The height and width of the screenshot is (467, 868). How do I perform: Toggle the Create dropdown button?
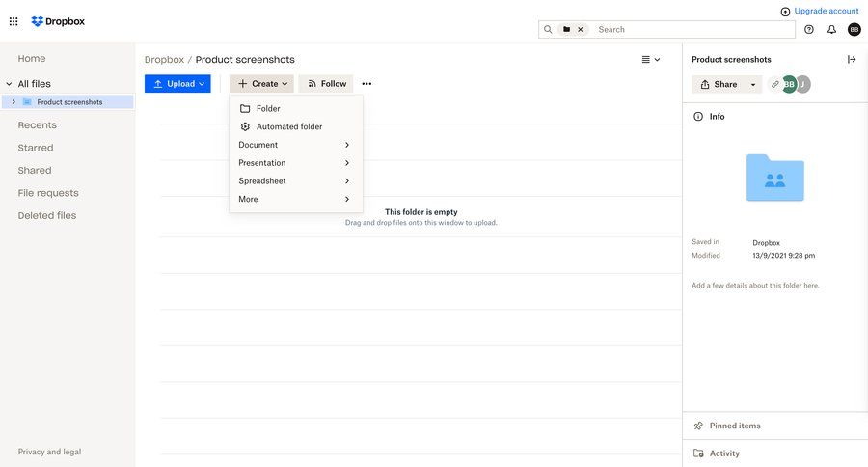coord(261,84)
